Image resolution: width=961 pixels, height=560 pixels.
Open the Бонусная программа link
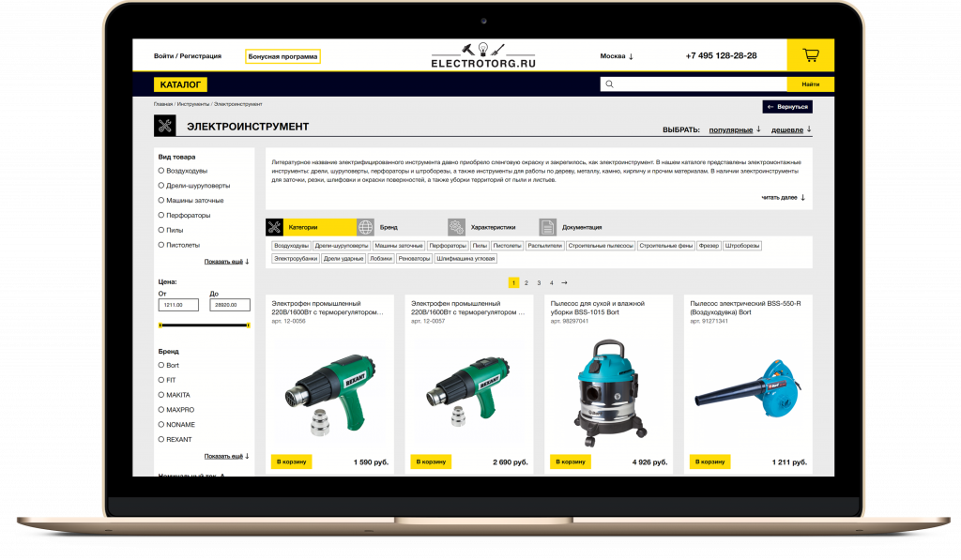click(x=282, y=56)
